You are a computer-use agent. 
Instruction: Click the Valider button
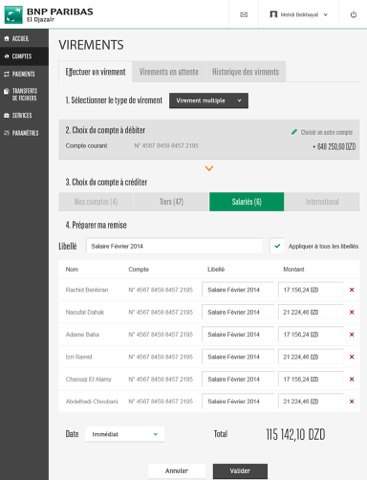coord(240,471)
